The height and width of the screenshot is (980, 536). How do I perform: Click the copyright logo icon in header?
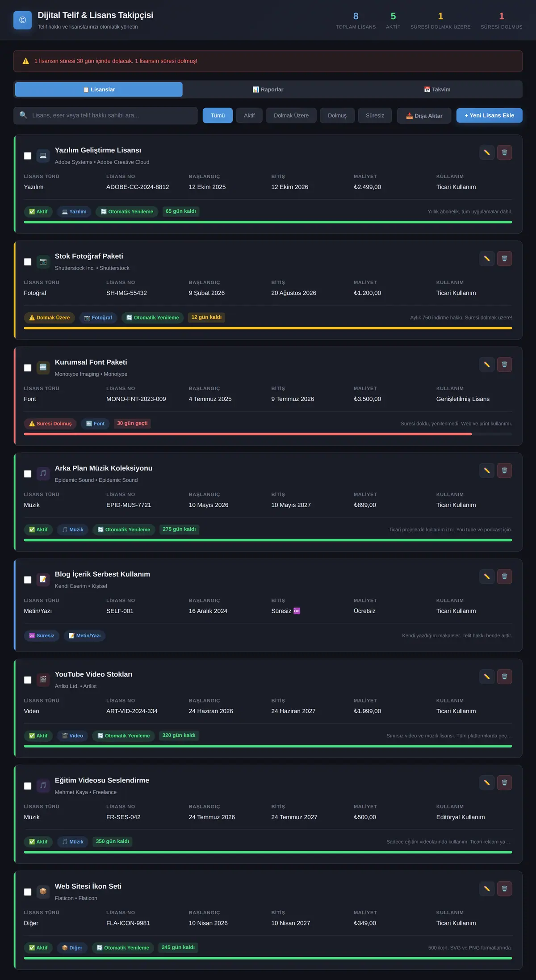click(23, 20)
